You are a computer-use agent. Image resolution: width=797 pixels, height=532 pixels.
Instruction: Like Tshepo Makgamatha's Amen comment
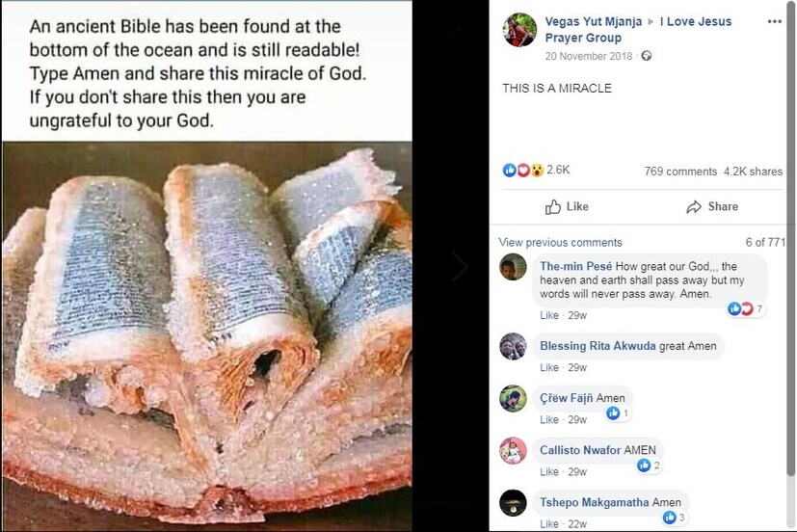pos(549,523)
